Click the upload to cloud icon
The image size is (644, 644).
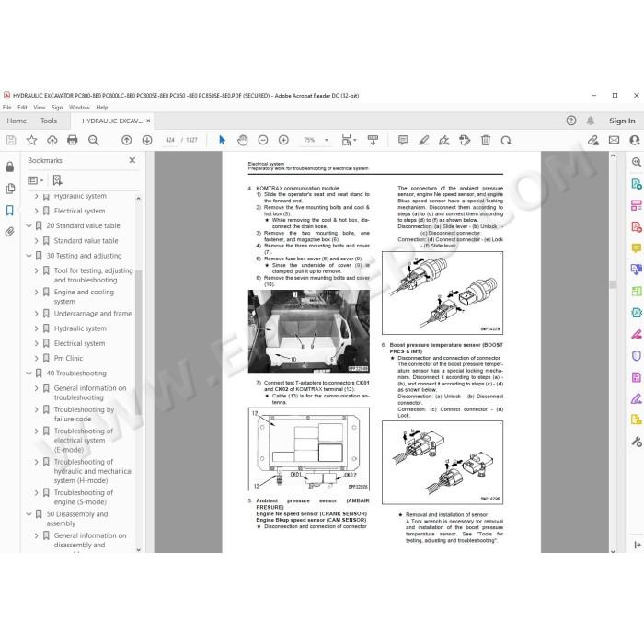tap(52, 140)
